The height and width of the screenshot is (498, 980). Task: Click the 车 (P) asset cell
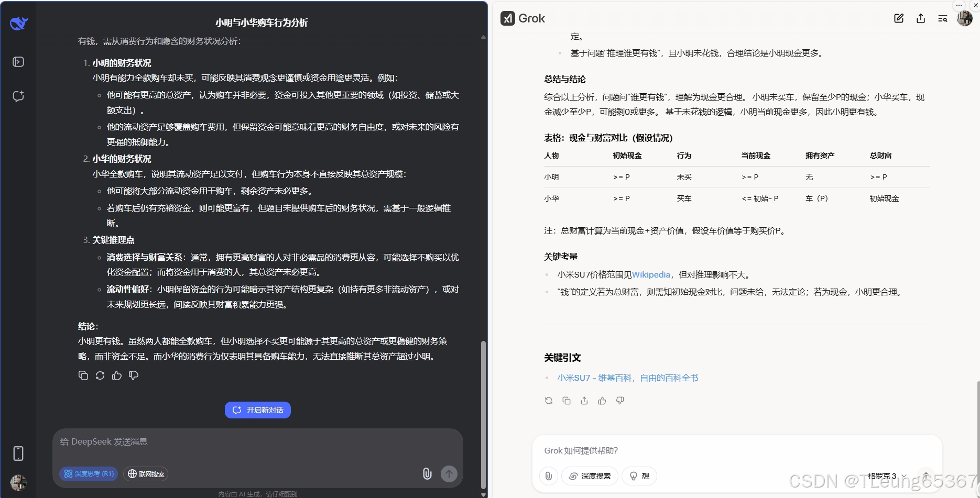pyautogui.click(x=817, y=198)
